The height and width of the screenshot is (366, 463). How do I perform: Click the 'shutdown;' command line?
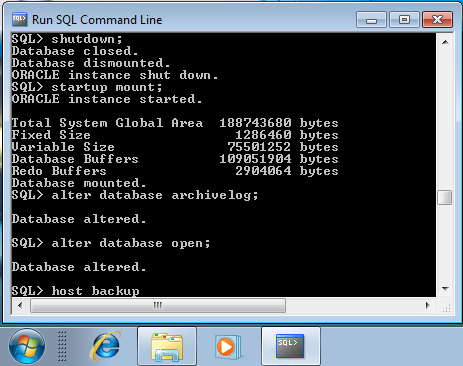[67, 39]
